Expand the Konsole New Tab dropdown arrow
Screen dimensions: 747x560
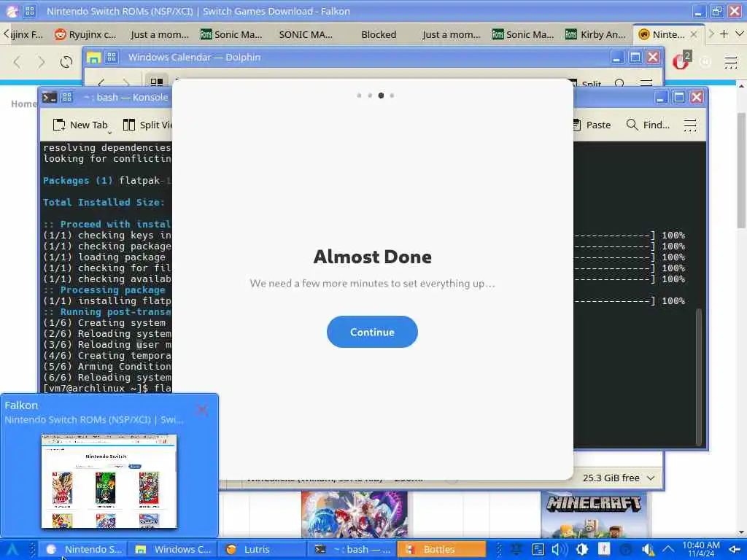click(109, 133)
